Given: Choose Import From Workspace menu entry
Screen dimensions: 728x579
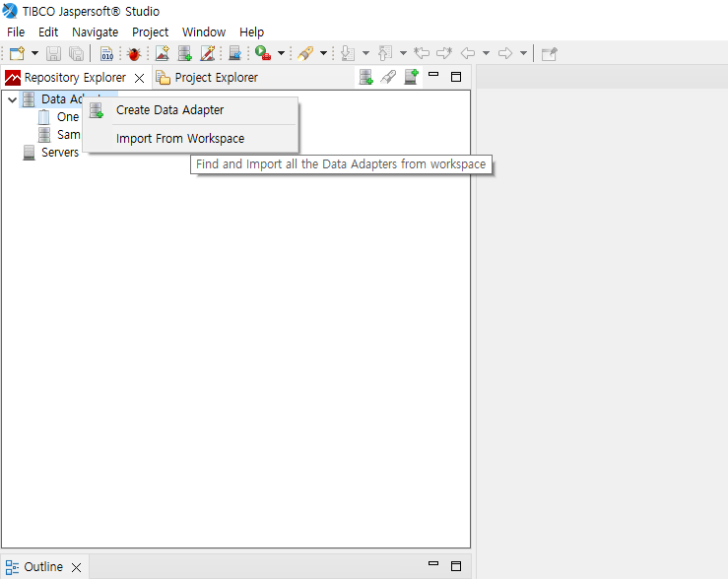Looking at the screenshot, I should pos(191,138).
